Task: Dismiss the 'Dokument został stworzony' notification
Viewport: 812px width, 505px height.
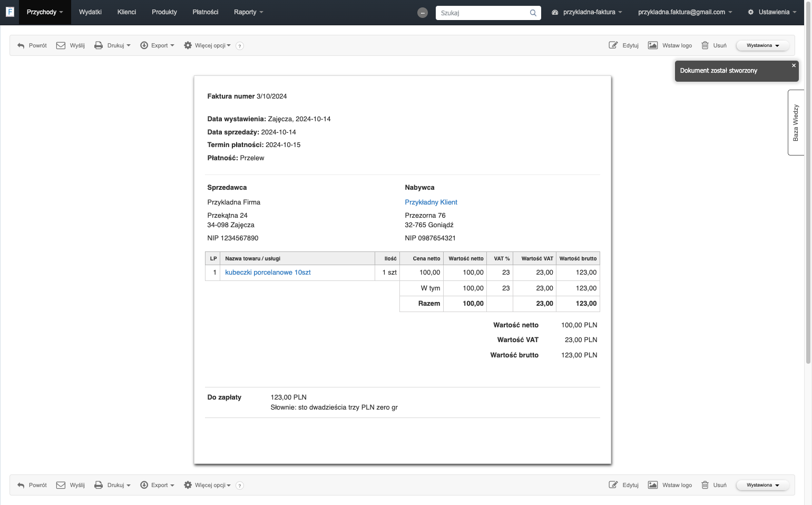Action: [794, 65]
